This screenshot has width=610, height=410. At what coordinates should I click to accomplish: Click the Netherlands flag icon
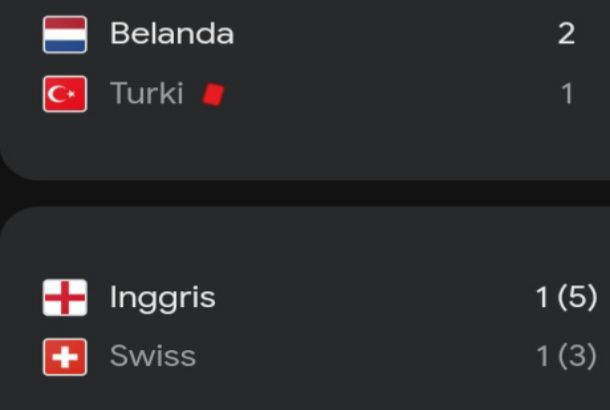coord(65,34)
